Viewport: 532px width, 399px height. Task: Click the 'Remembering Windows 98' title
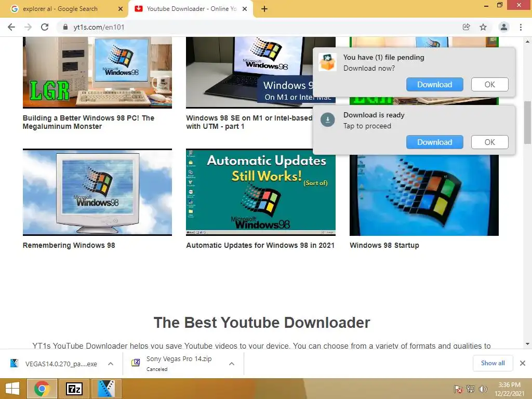pos(69,245)
